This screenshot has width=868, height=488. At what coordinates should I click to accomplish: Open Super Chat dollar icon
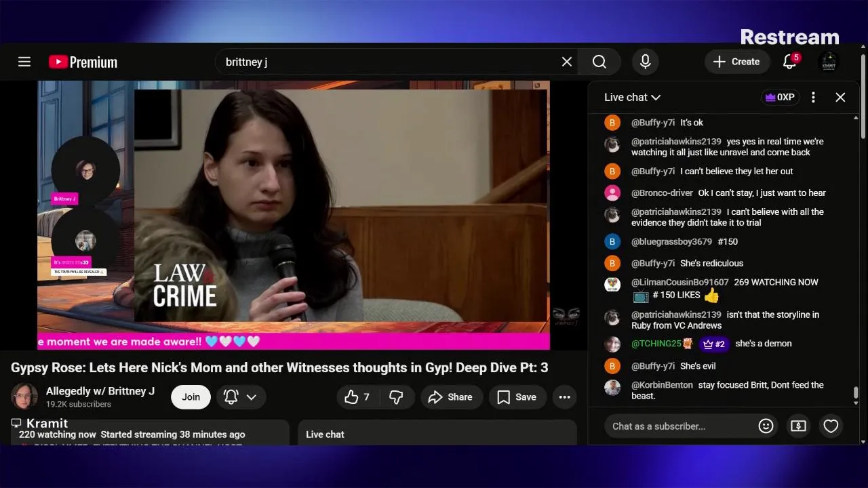click(798, 426)
